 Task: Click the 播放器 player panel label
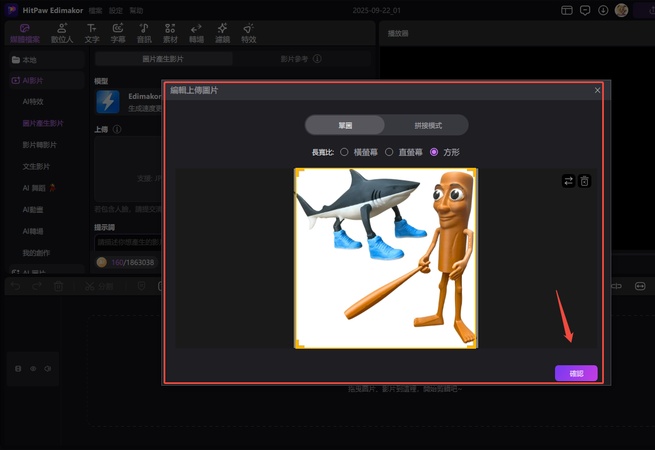pyautogui.click(x=398, y=33)
